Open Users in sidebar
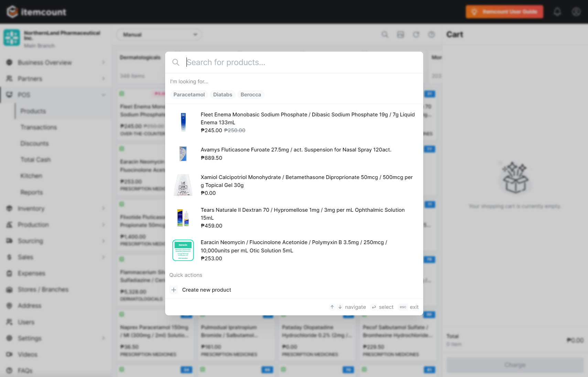The height and width of the screenshot is (377, 588). click(x=56, y=322)
